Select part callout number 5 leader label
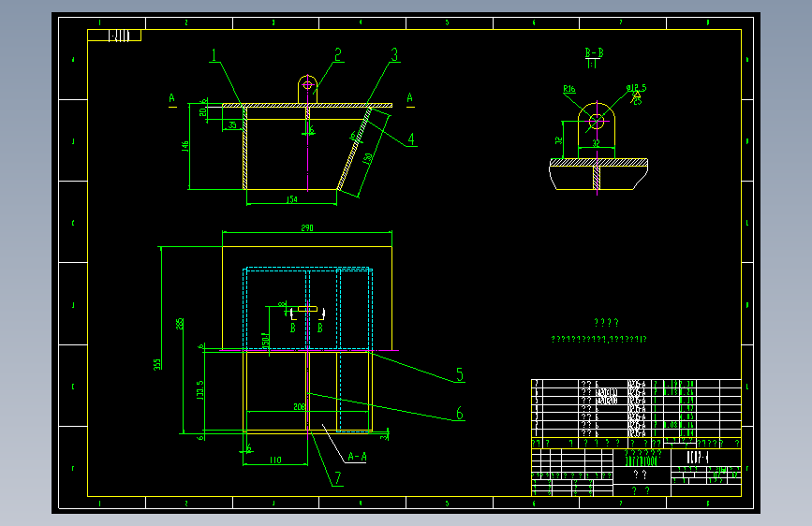The width and height of the screenshot is (812, 526). pos(459,374)
